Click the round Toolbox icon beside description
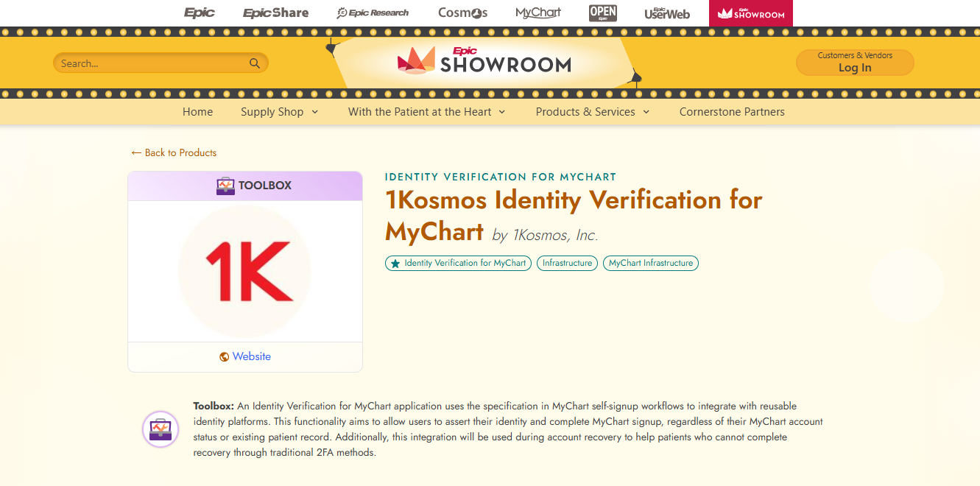980x486 pixels. point(161,429)
